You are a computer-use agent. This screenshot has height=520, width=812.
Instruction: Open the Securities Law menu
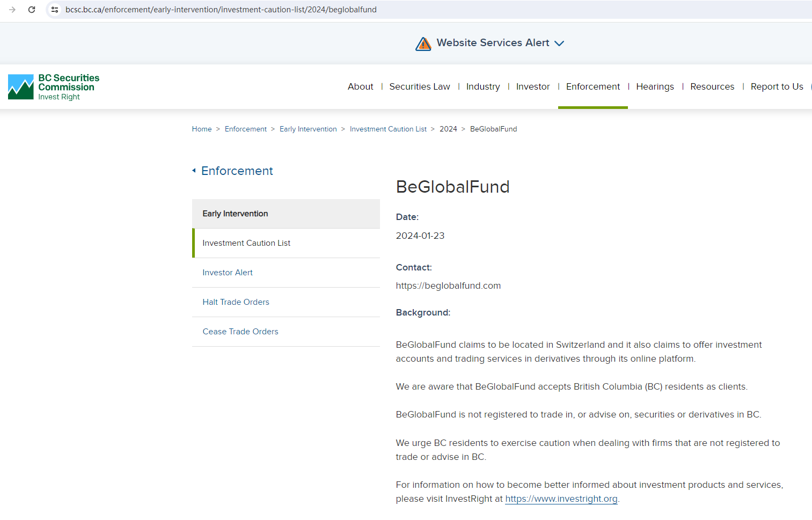pos(420,86)
